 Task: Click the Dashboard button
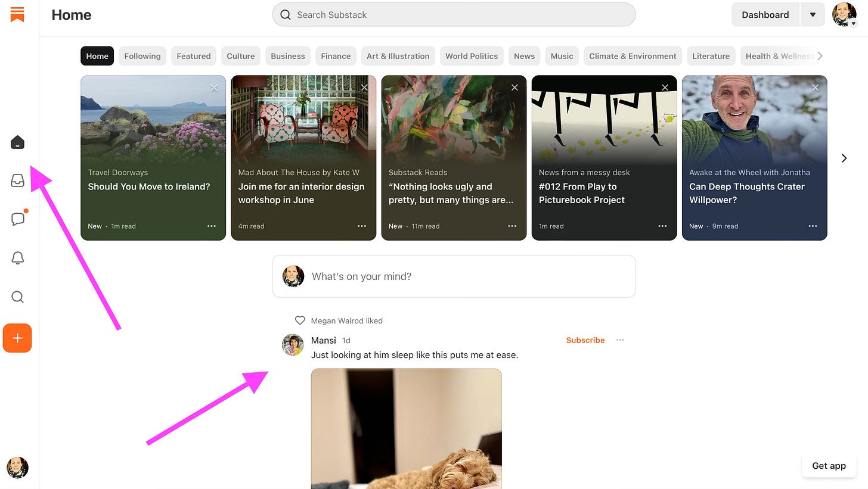(x=765, y=15)
